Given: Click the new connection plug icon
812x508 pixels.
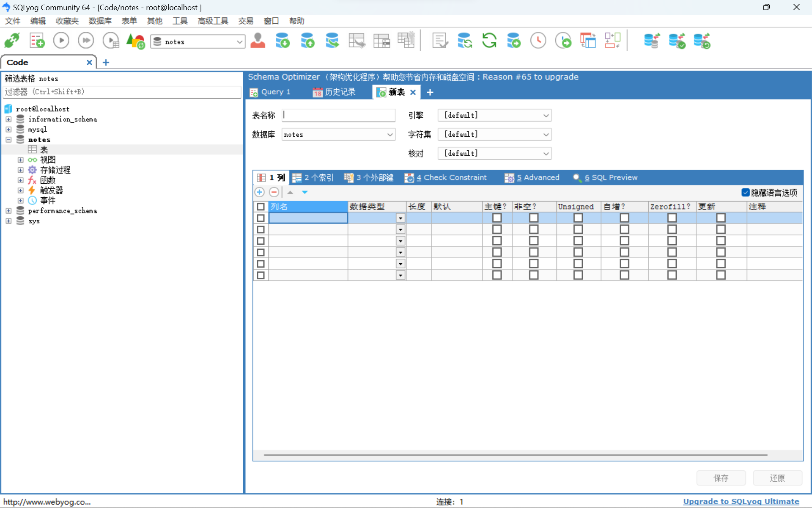Looking at the screenshot, I should point(12,41).
